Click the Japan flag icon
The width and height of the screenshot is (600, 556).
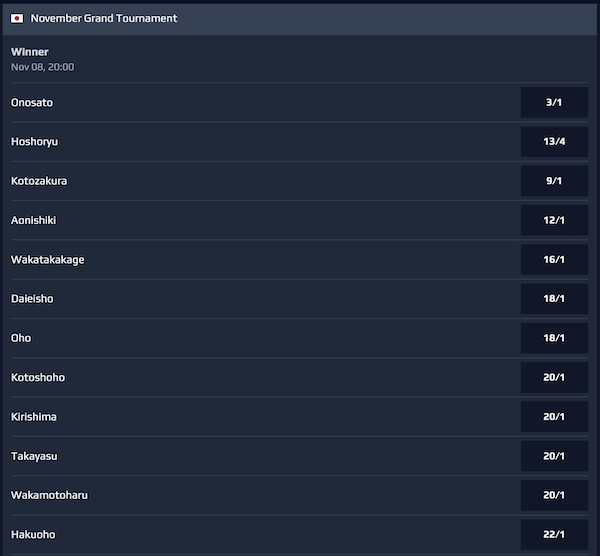[x=17, y=18]
